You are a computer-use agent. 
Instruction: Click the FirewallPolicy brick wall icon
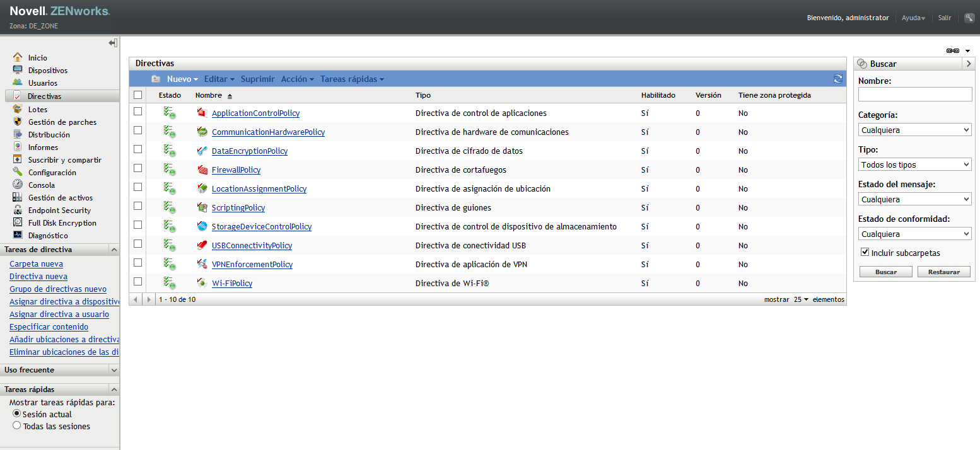click(202, 170)
